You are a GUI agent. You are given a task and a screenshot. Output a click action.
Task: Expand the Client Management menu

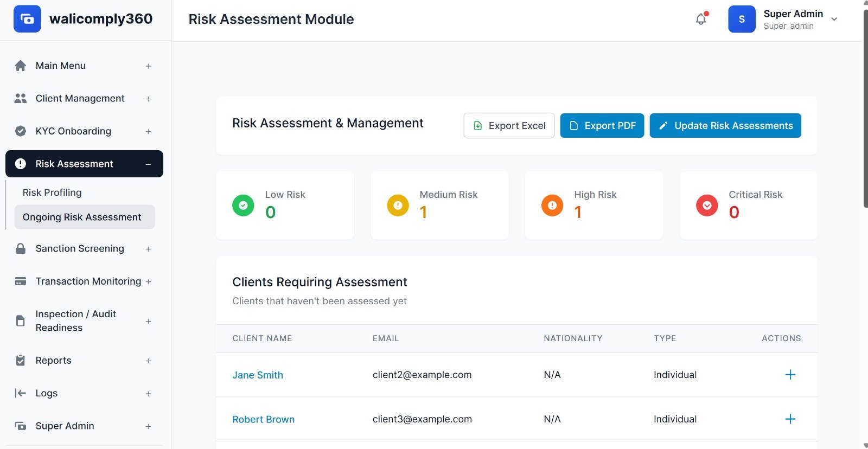point(148,99)
